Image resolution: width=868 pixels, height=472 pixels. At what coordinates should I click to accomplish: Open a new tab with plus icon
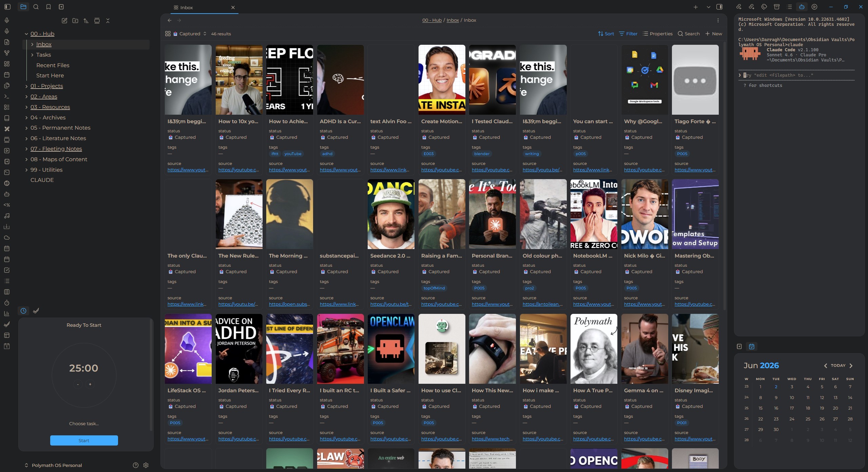tap(696, 7)
